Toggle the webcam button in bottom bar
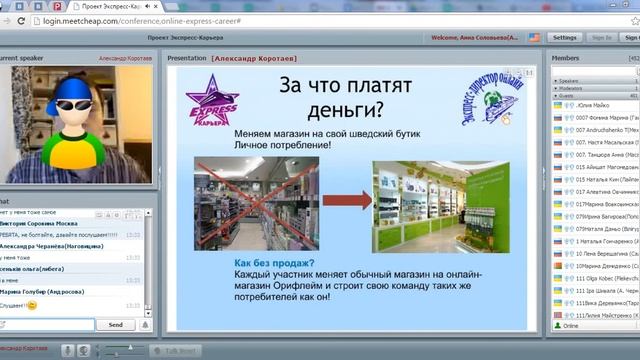This screenshot has height=360, width=640. coord(84,350)
